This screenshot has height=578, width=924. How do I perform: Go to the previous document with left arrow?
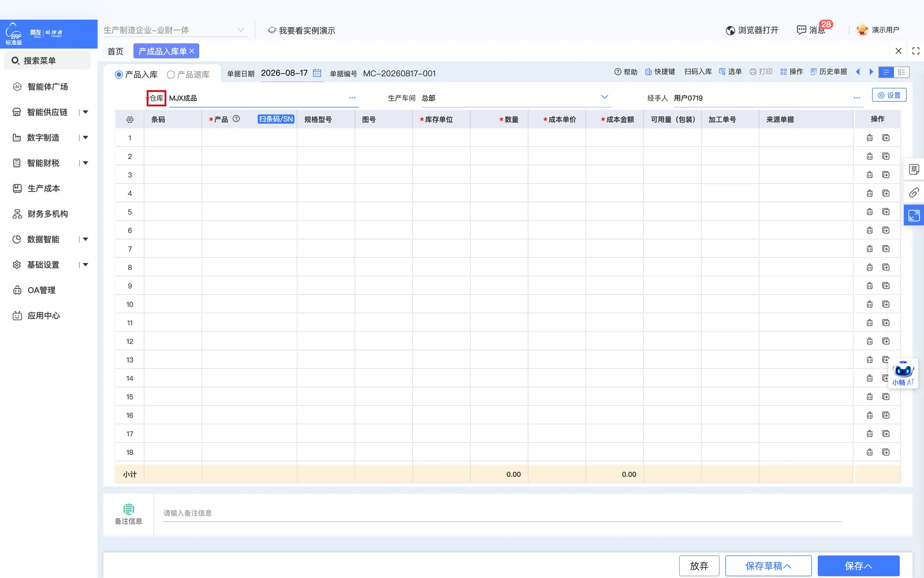coord(858,72)
